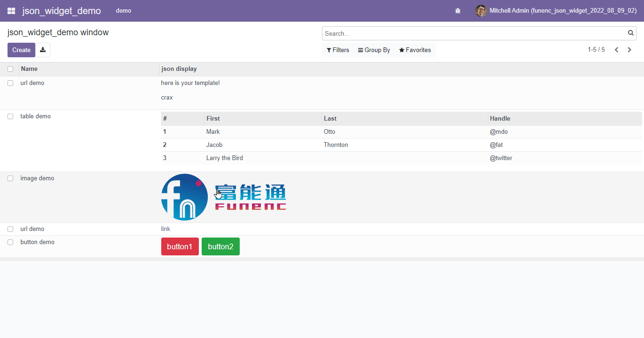Go to next page with right arrow

[x=629, y=49]
